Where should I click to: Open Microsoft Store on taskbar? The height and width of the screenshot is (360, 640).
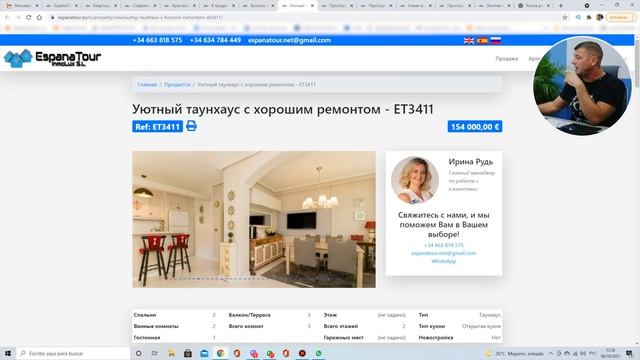coord(187,353)
